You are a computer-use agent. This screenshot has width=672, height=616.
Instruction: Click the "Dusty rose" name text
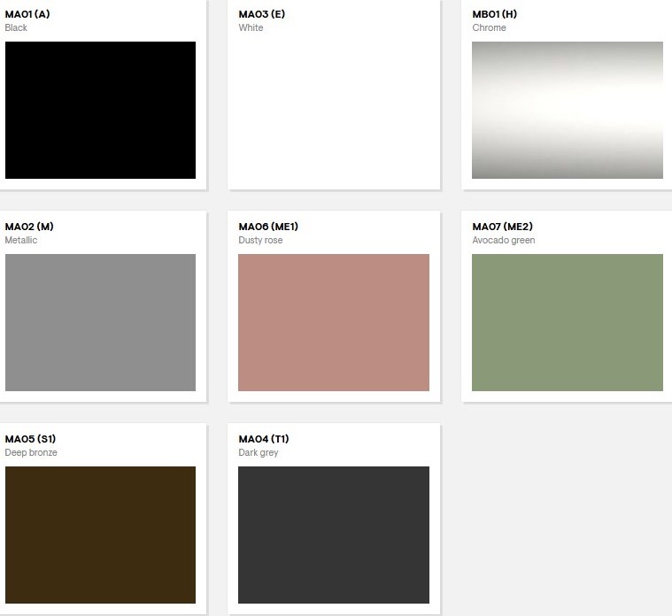(x=260, y=241)
